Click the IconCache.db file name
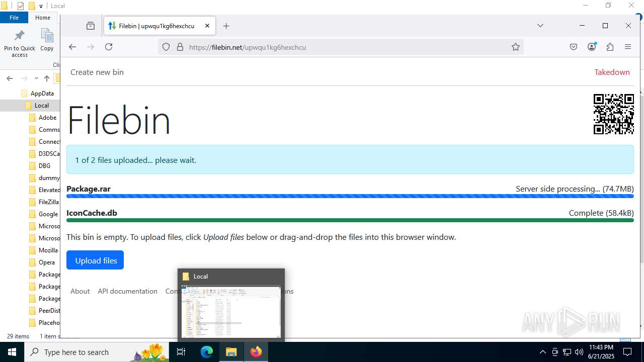The width and height of the screenshot is (644, 362). coord(92,213)
